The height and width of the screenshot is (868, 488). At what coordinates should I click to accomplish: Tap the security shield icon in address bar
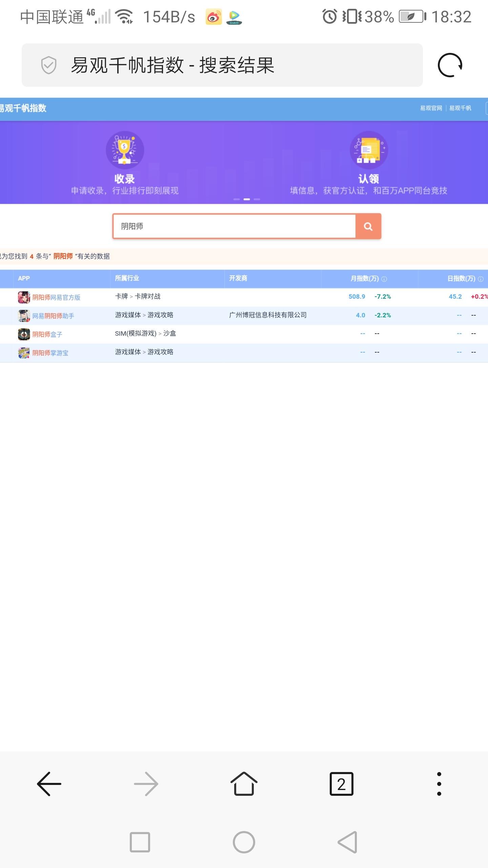pyautogui.click(x=48, y=65)
